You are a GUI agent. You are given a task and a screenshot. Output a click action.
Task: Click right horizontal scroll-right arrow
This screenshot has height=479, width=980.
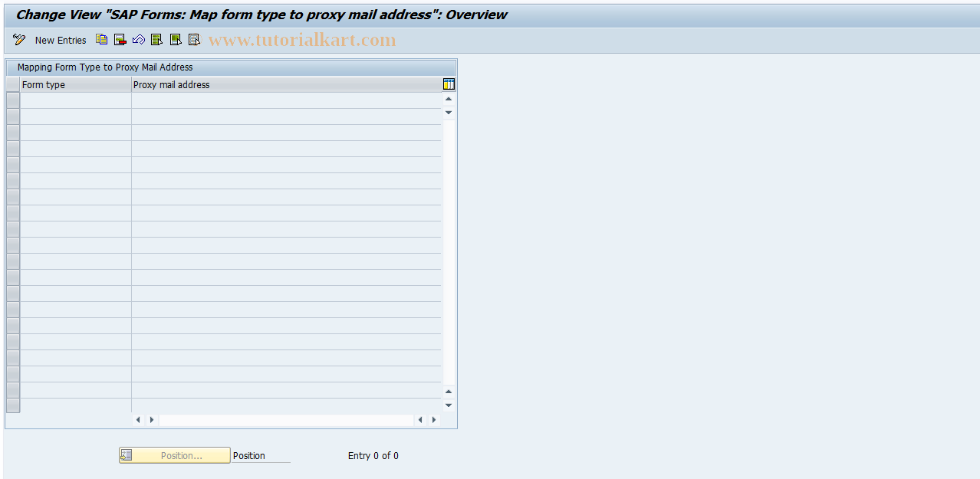click(434, 420)
